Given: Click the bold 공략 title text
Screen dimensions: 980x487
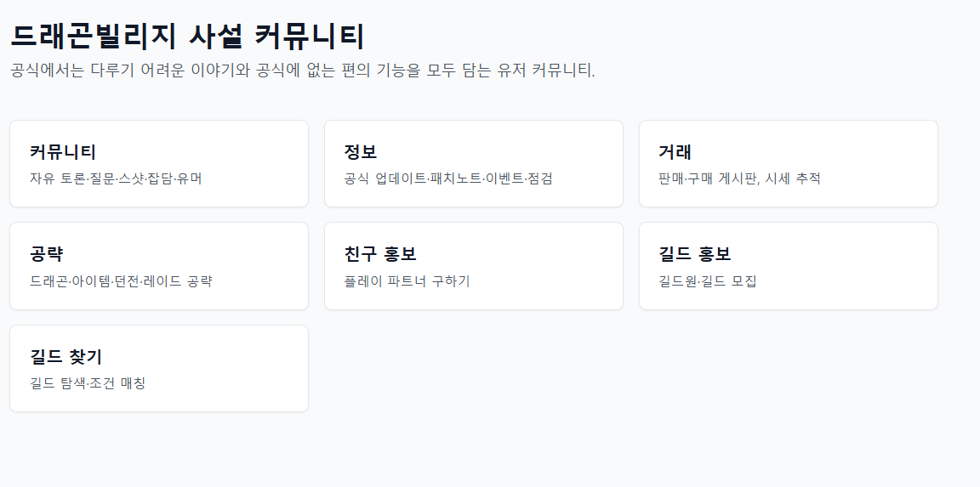Looking at the screenshot, I should (x=47, y=254).
